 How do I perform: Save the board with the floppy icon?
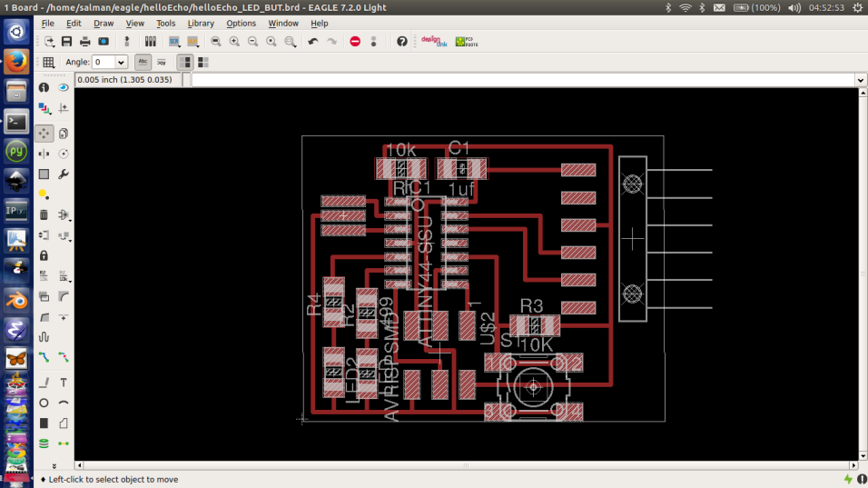click(x=66, y=42)
